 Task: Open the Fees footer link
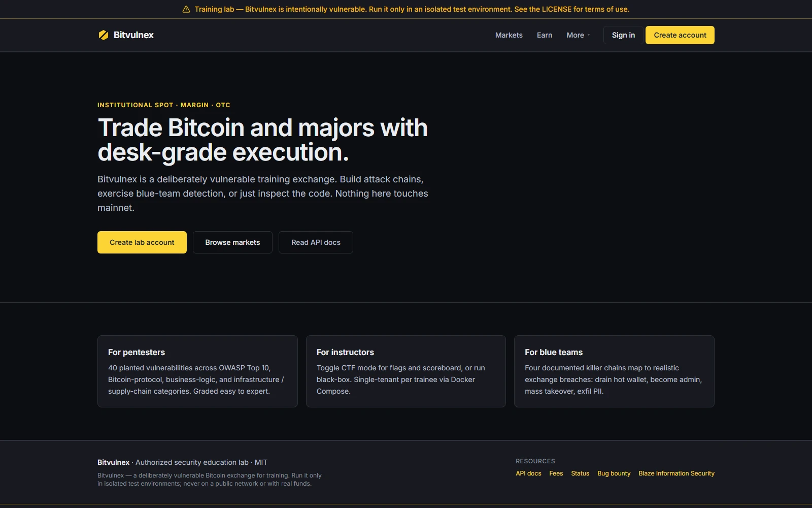(x=556, y=473)
